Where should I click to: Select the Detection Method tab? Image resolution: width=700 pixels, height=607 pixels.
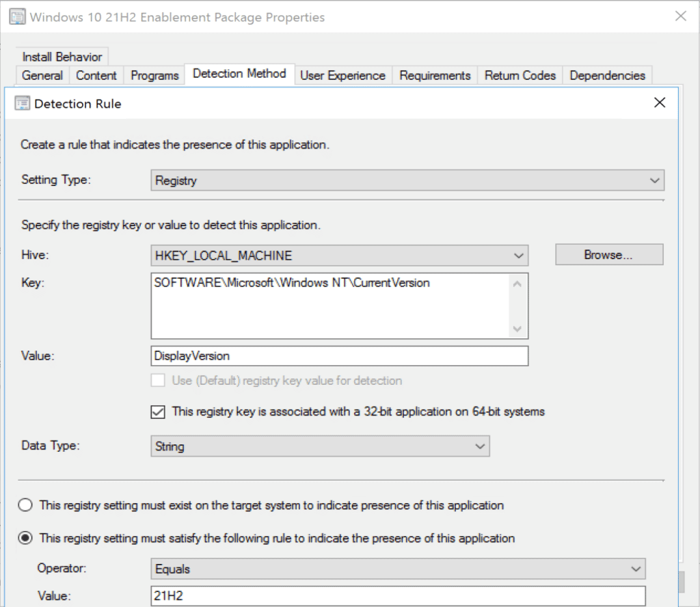pos(239,74)
